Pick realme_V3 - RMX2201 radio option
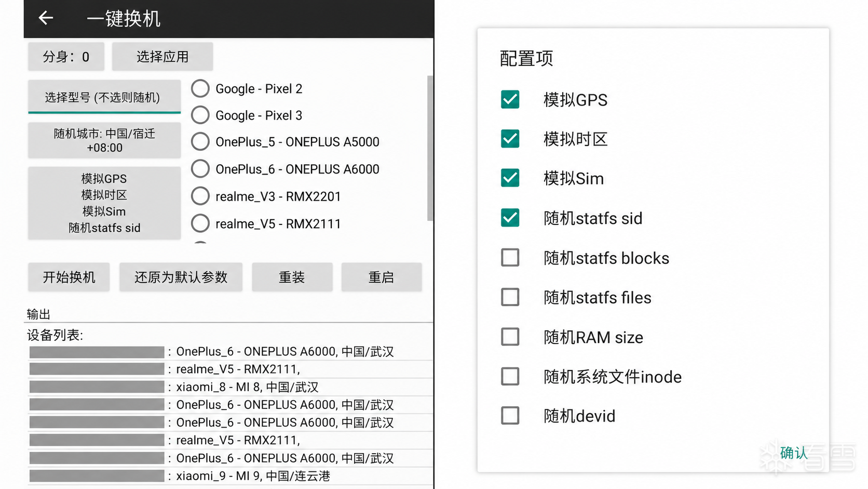This screenshot has width=868, height=489. (200, 196)
